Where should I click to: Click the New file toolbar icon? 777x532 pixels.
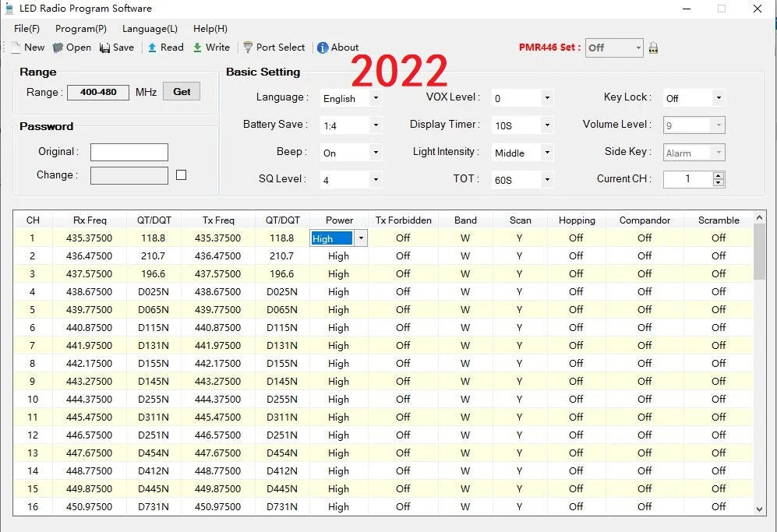[16, 48]
